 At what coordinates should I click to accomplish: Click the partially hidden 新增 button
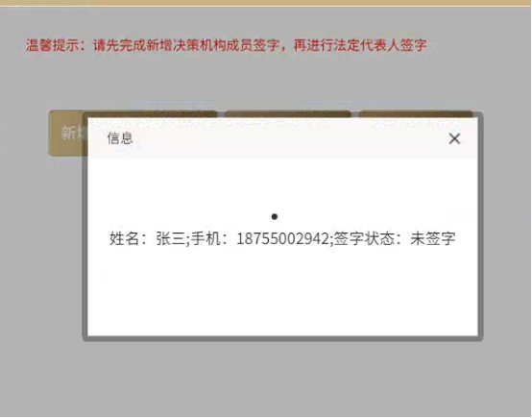(x=67, y=133)
